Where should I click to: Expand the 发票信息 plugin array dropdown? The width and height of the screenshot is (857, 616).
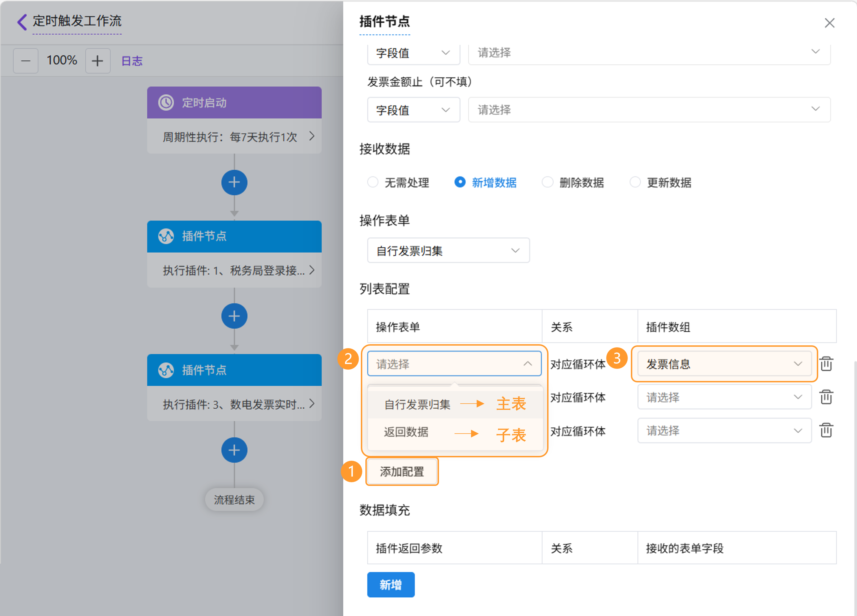click(x=724, y=364)
